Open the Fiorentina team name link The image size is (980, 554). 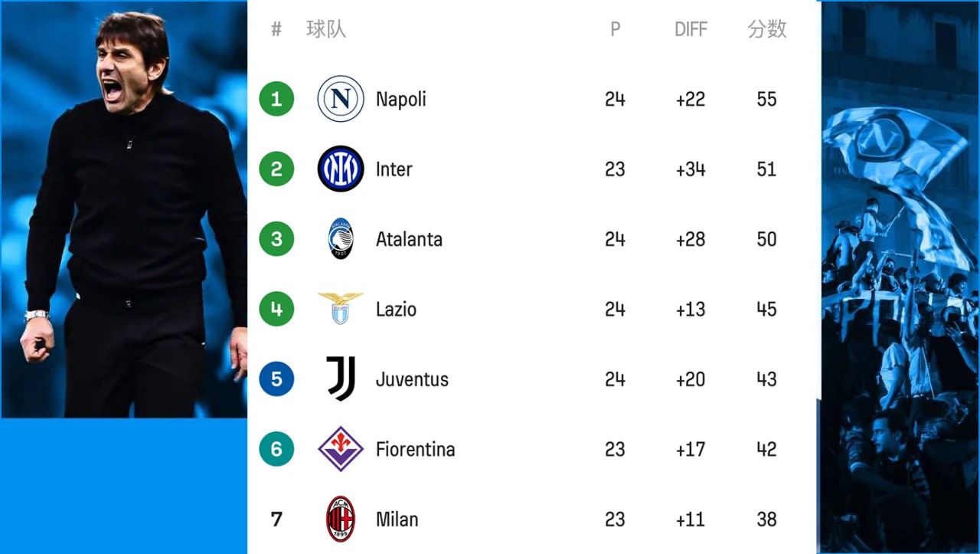click(415, 449)
